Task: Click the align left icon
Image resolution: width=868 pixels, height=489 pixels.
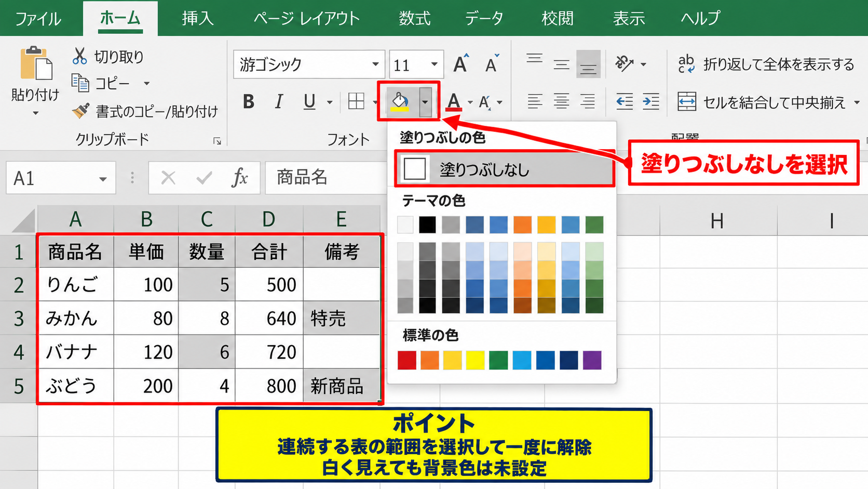Action: (535, 101)
